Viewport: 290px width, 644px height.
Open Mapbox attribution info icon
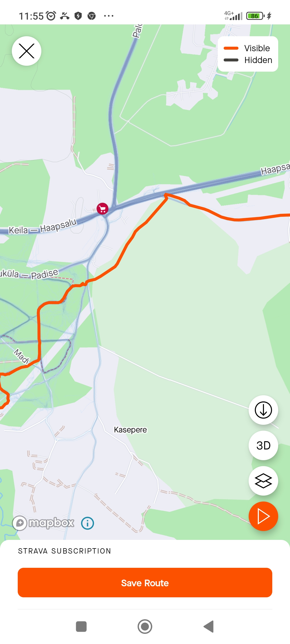[x=88, y=523]
